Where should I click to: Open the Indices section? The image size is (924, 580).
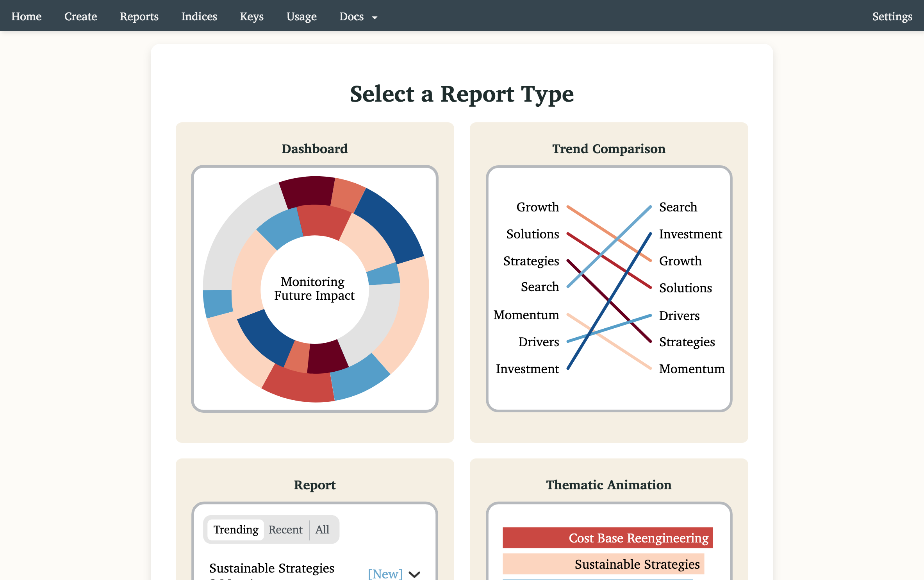(x=199, y=16)
